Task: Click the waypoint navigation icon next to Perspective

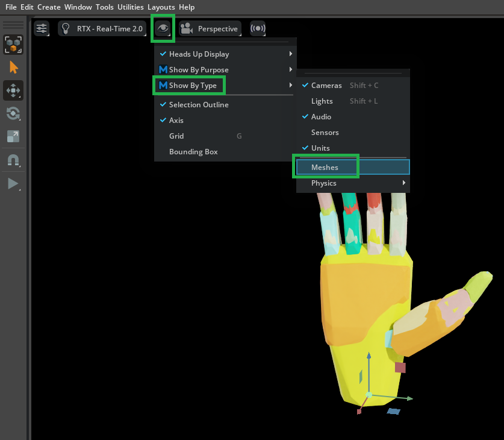Action: tap(257, 28)
